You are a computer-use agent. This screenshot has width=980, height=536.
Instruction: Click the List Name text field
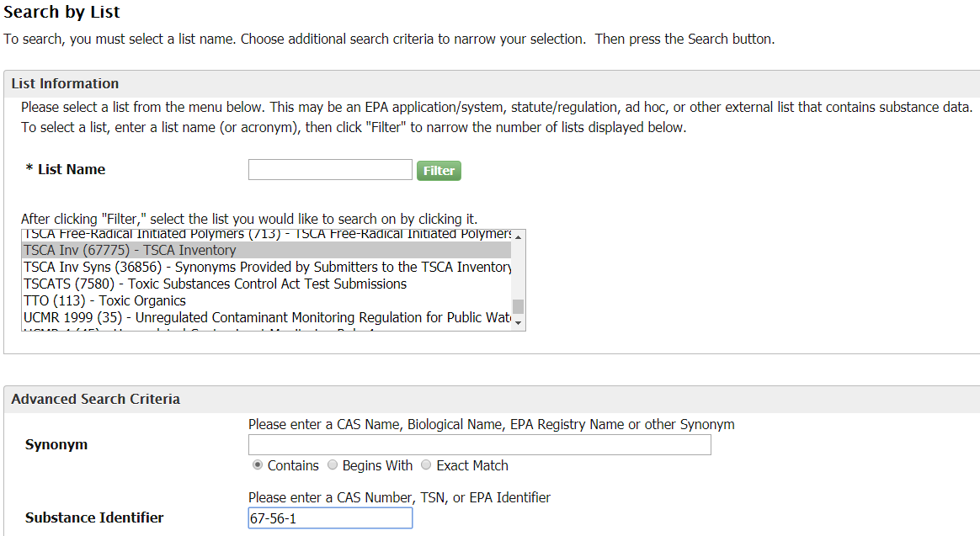[330, 170]
